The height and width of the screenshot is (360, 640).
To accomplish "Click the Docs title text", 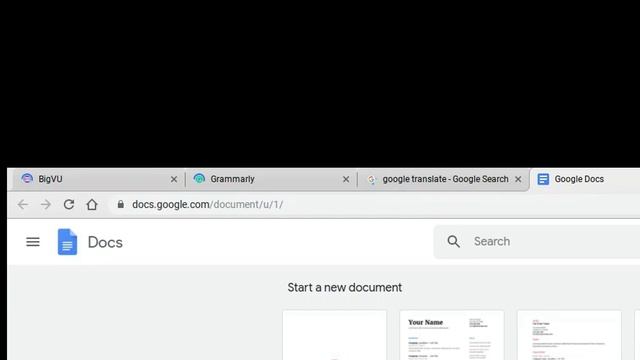I will coord(105,242).
